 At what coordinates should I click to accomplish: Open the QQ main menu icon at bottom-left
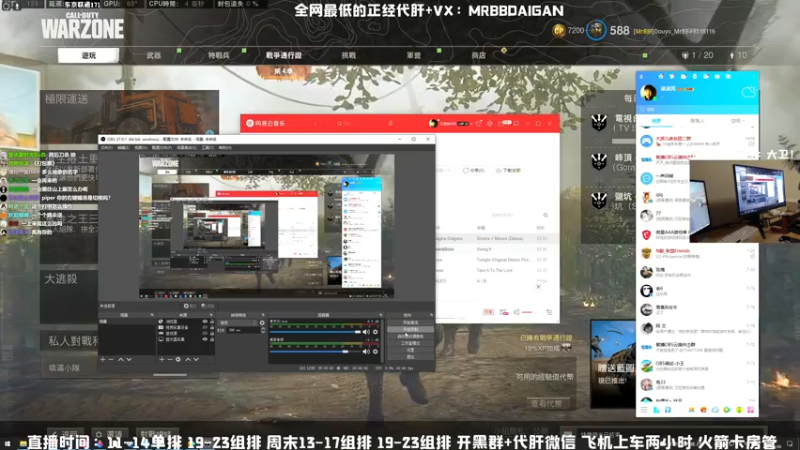pos(644,410)
